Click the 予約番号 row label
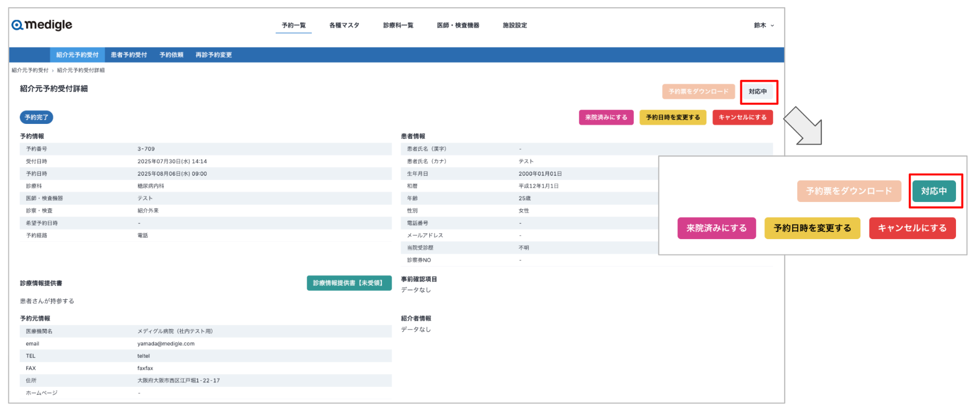The image size is (980, 412). (36, 149)
